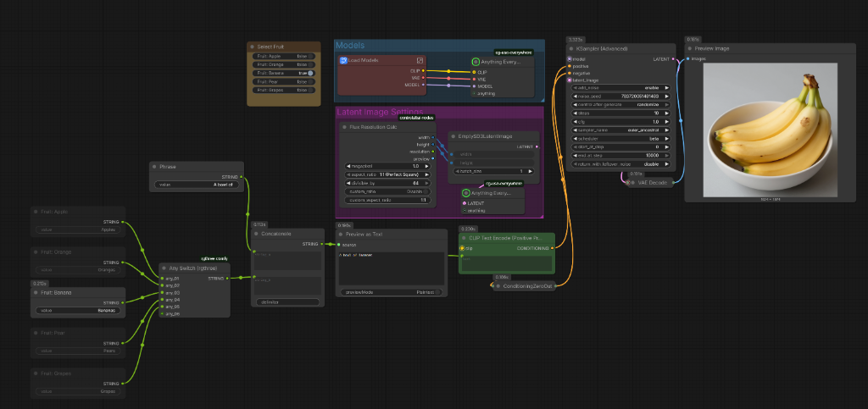Increase start_at_step with right arrow

666,147
